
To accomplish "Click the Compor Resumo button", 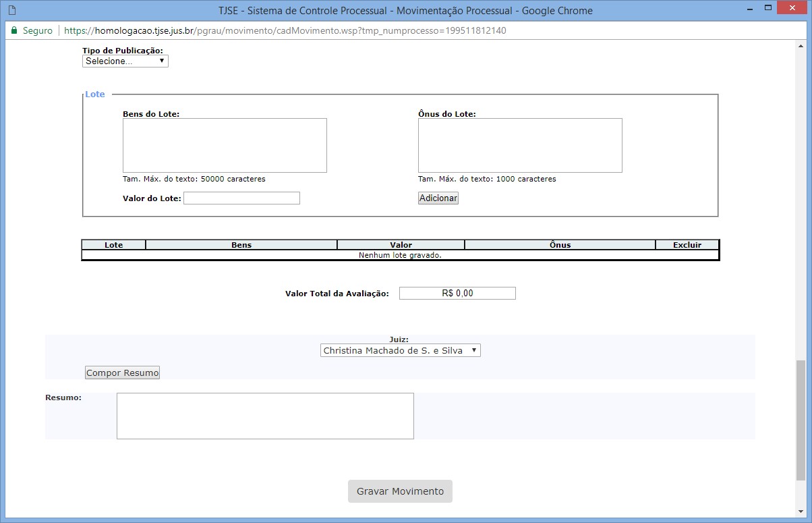I will 122,373.
